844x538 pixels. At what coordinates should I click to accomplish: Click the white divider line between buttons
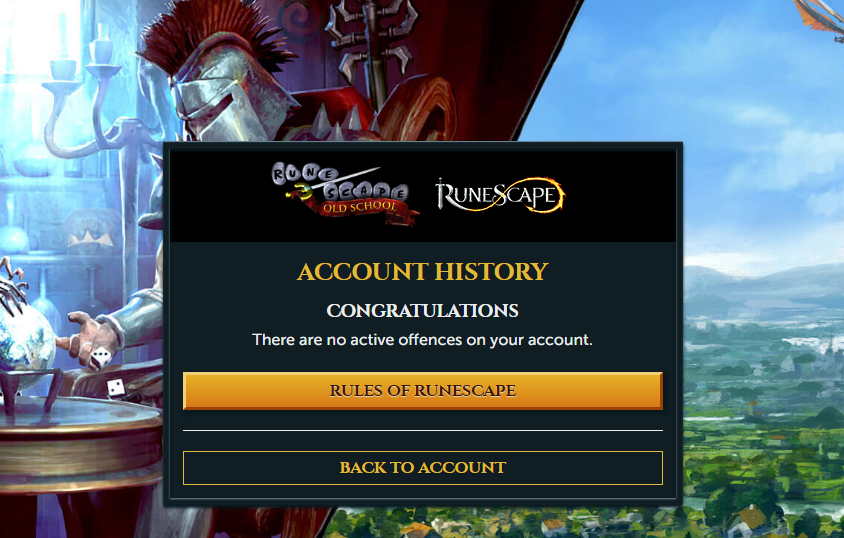pos(423,430)
